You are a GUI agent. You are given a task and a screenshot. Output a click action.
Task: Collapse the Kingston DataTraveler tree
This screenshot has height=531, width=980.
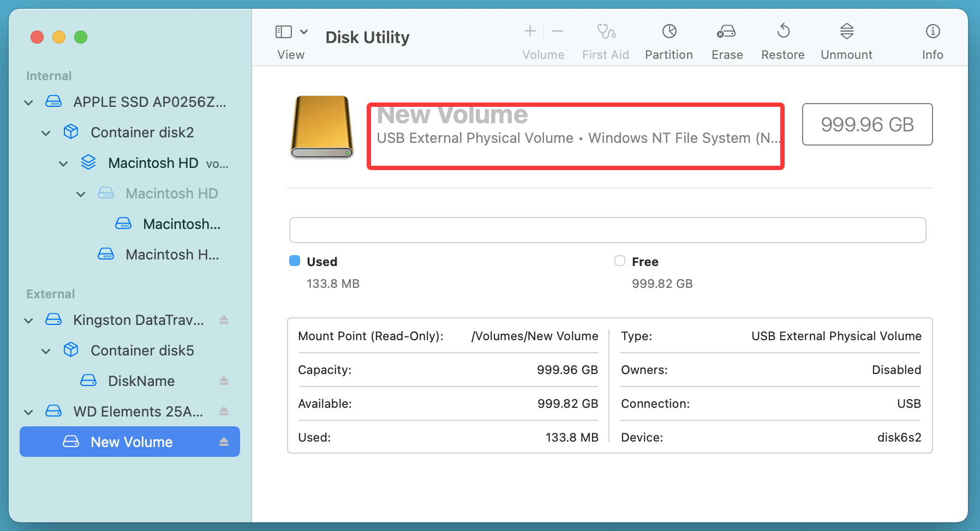pyautogui.click(x=29, y=321)
